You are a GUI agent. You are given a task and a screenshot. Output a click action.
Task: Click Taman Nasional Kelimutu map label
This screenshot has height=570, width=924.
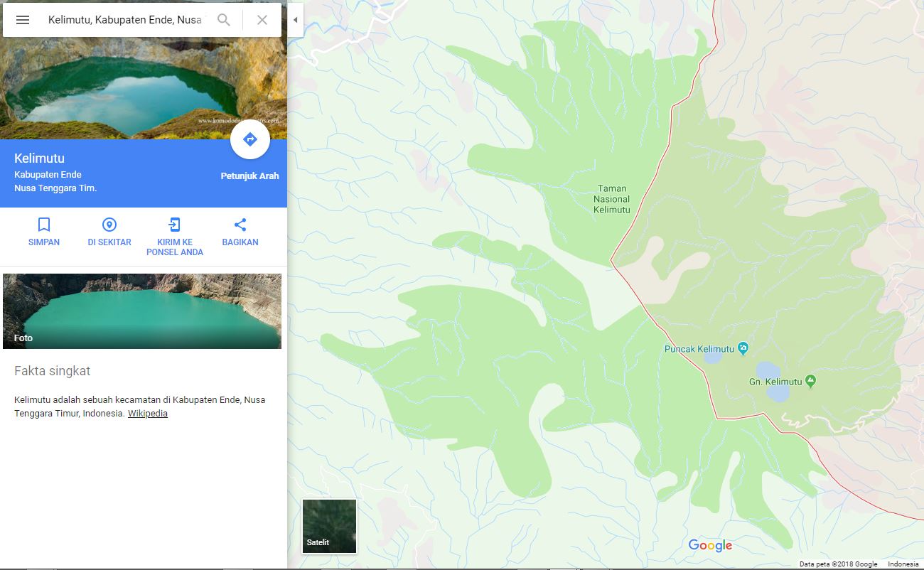tap(612, 199)
